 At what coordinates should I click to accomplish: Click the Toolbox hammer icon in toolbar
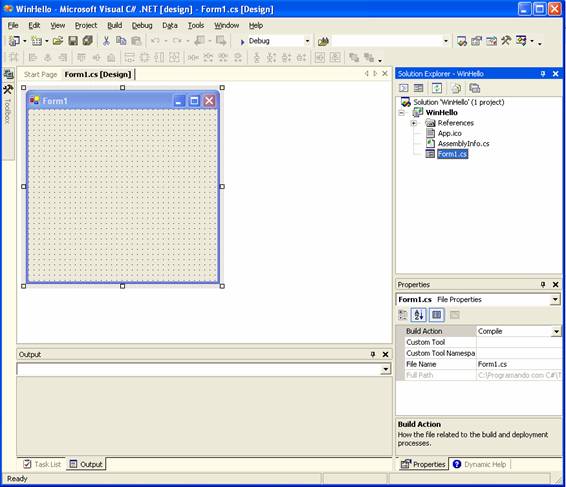tap(506, 40)
